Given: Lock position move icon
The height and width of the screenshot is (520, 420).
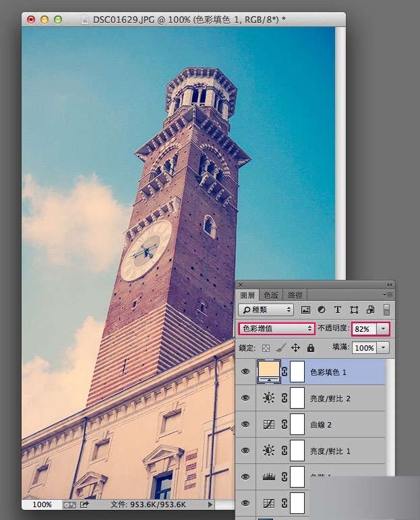Looking at the screenshot, I should tap(295, 347).
